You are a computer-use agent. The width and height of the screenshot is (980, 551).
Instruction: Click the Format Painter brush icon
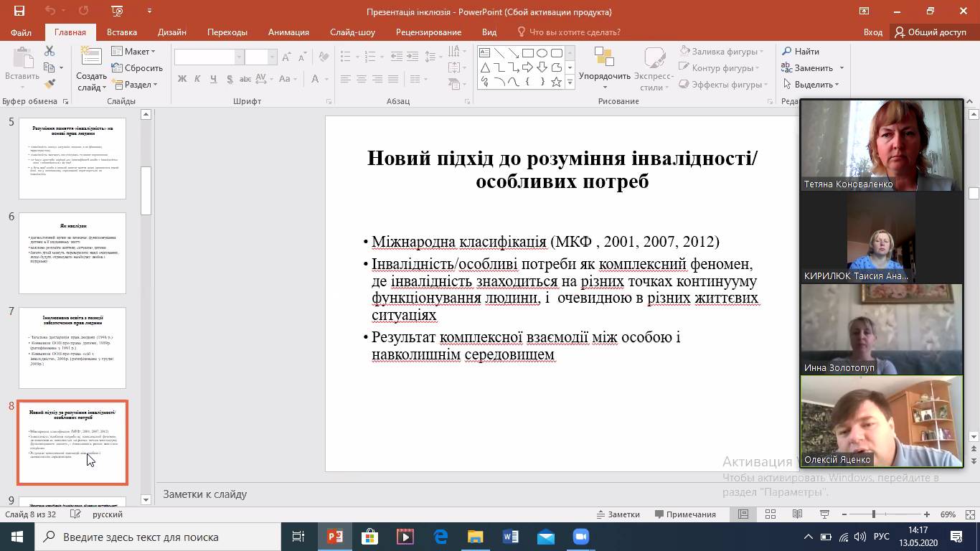[50, 84]
